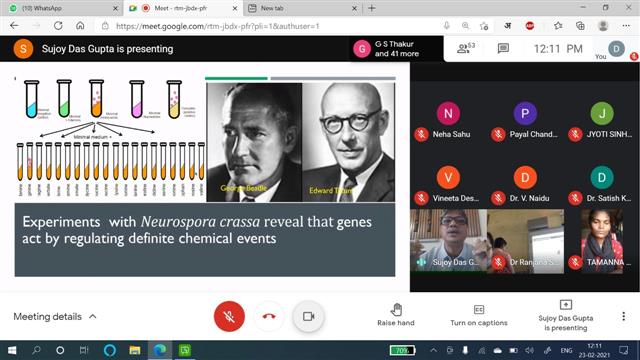The width and height of the screenshot is (640, 360).
Task: Click Sujoy Das Gupta is presenting button
Action: (x=565, y=316)
